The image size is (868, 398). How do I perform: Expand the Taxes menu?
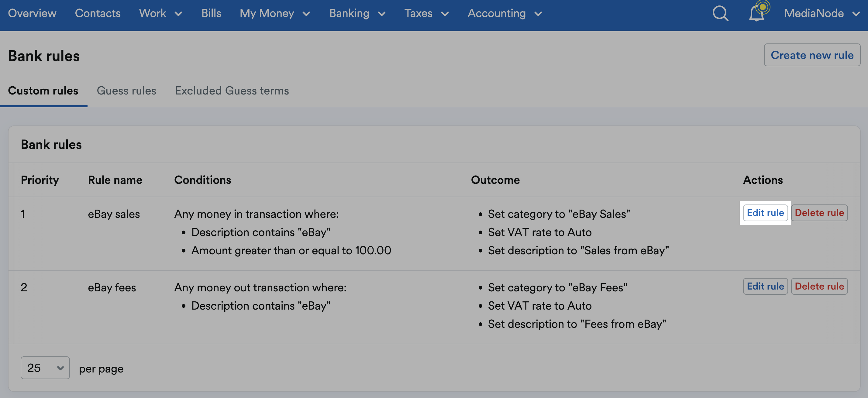click(x=426, y=13)
